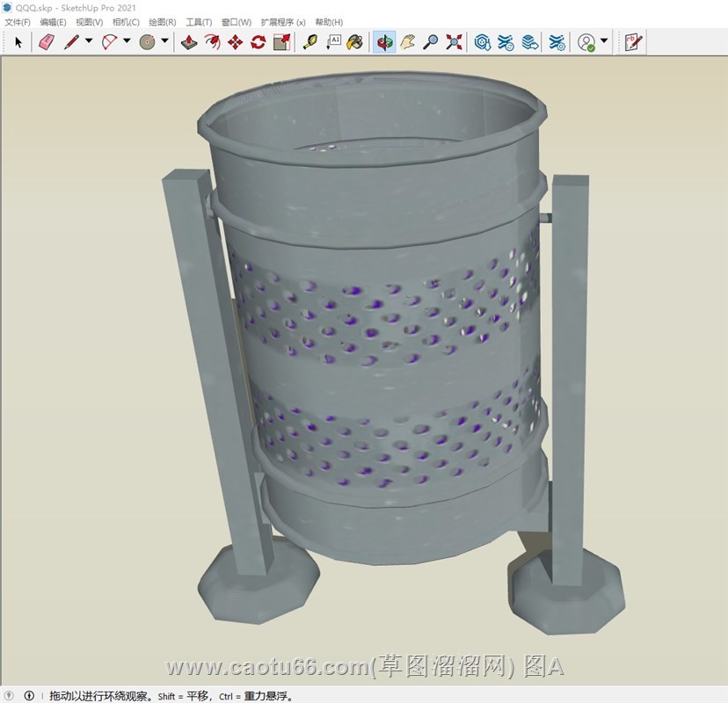Open the 相机(C) menu
This screenshot has height=703, width=728.
click(126, 22)
